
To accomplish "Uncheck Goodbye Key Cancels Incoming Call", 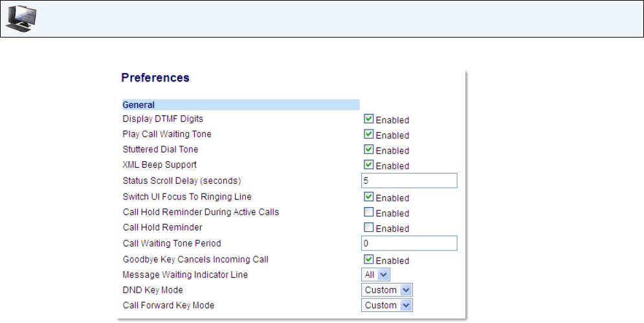I will coord(368,260).
